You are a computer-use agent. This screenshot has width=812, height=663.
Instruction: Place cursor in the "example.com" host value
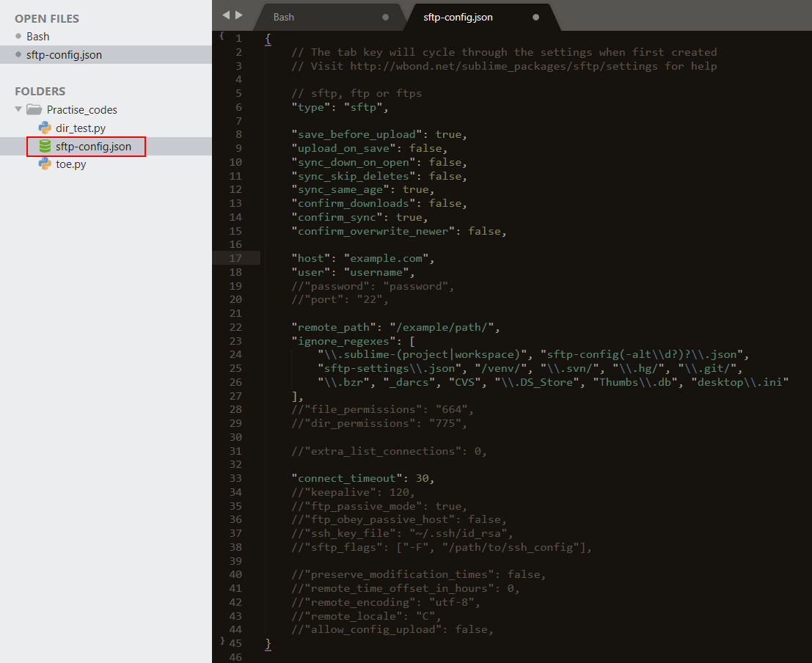pos(389,258)
